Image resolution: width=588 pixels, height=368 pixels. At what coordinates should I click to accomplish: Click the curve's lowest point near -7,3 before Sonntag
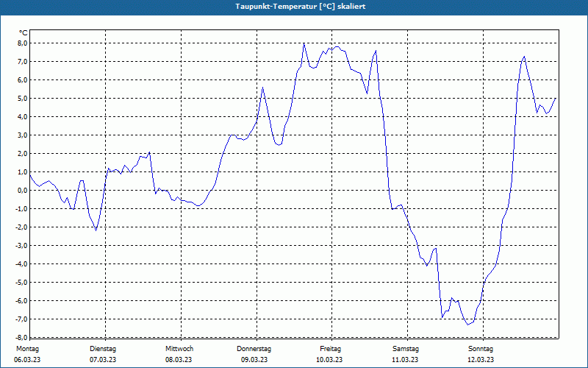[467, 325]
